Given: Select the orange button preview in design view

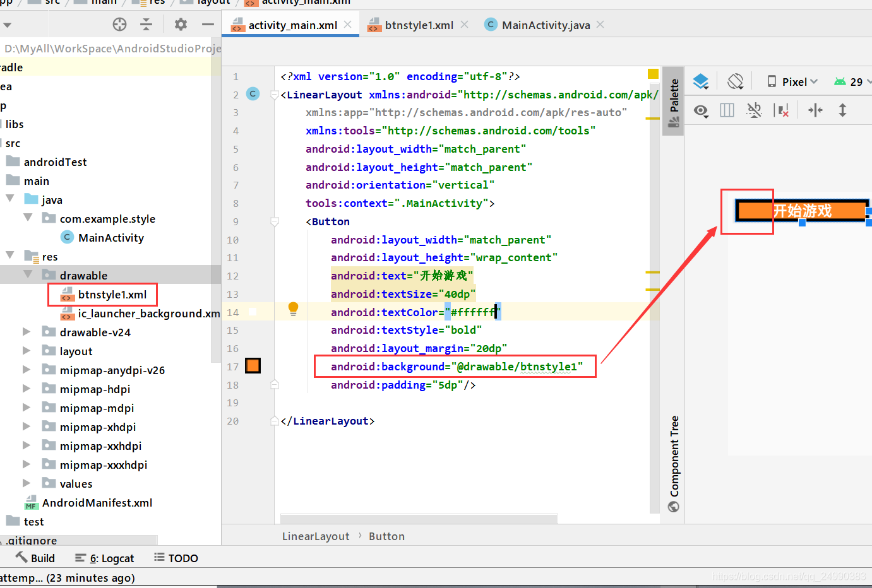Looking at the screenshot, I should pos(803,211).
